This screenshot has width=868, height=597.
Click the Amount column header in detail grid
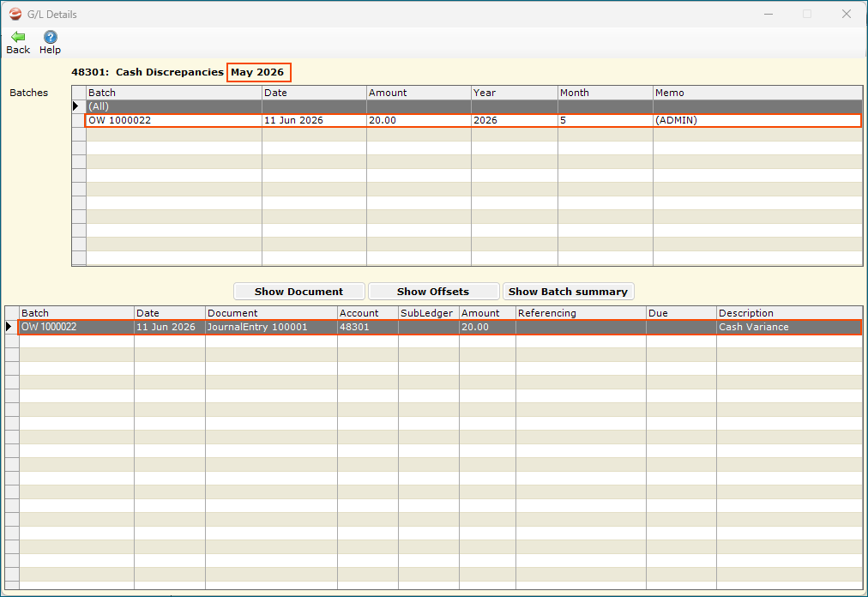coord(487,313)
